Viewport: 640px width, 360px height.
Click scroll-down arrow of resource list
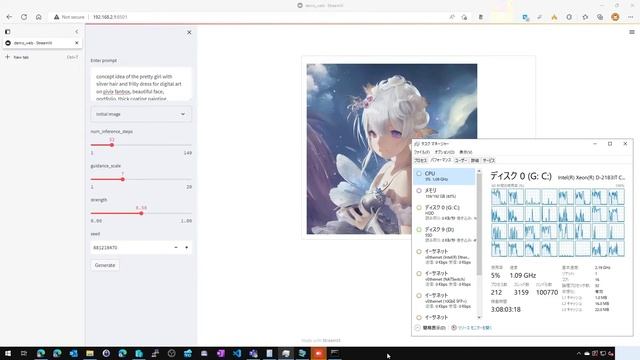[x=479, y=317]
